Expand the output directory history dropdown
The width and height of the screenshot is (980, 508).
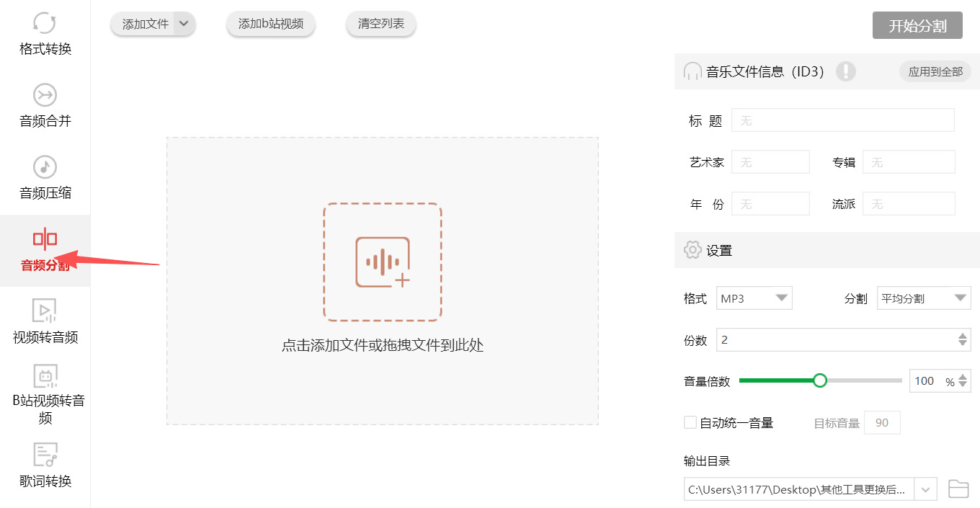[925, 489]
